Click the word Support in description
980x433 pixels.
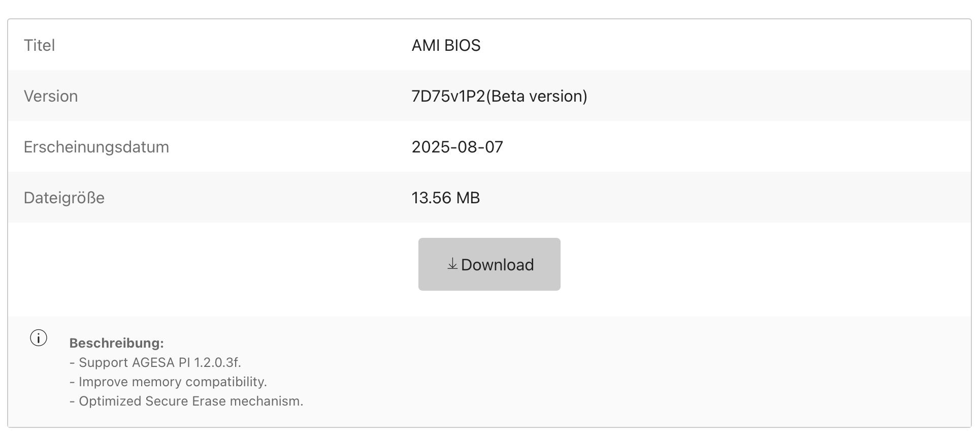(103, 362)
